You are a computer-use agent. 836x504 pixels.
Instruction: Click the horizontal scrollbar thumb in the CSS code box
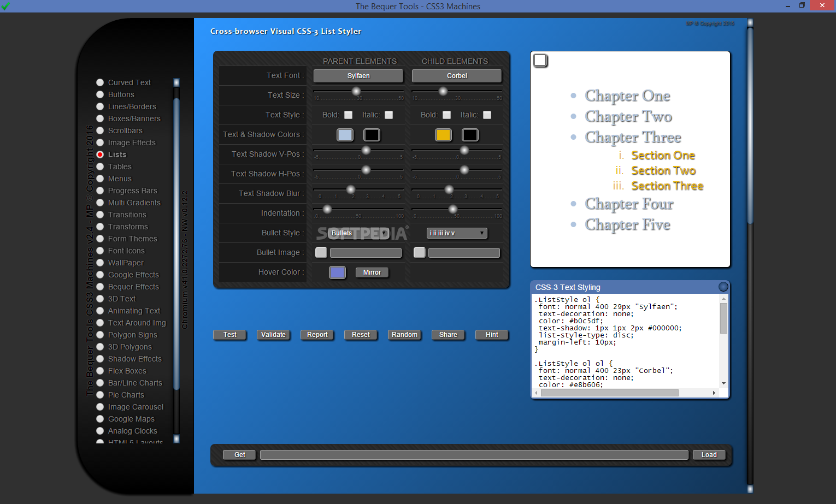(x=610, y=393)
